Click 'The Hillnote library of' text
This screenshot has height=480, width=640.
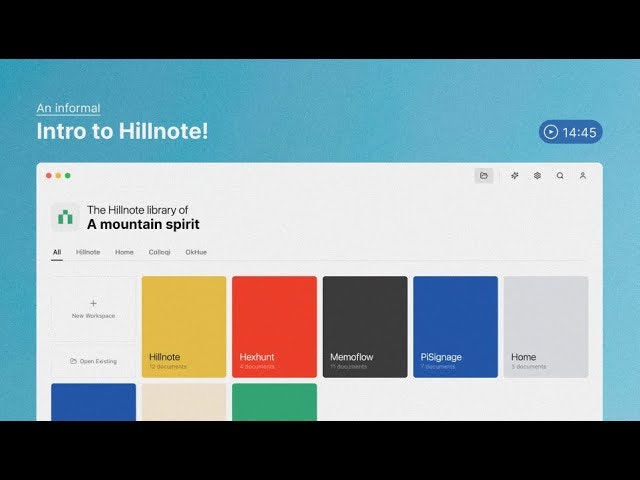[x=138, y=210]
